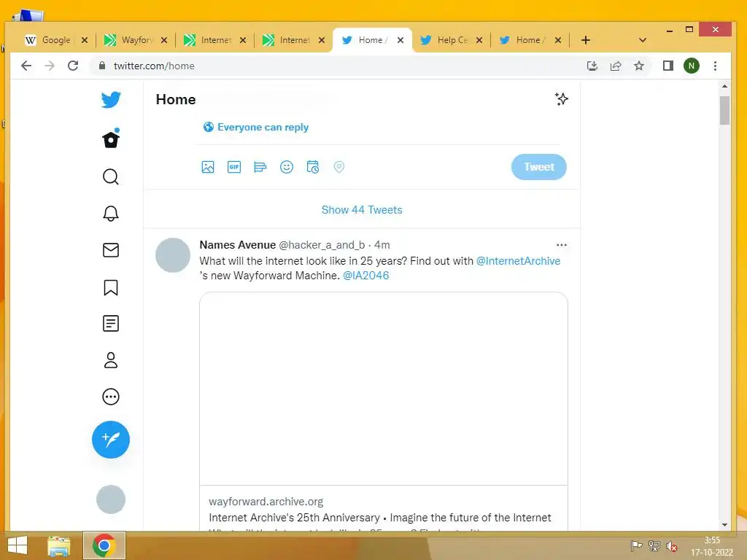Screen dimensions: 747x560
Task: Change the Everyone can reply setting
Action: point(256,127)
